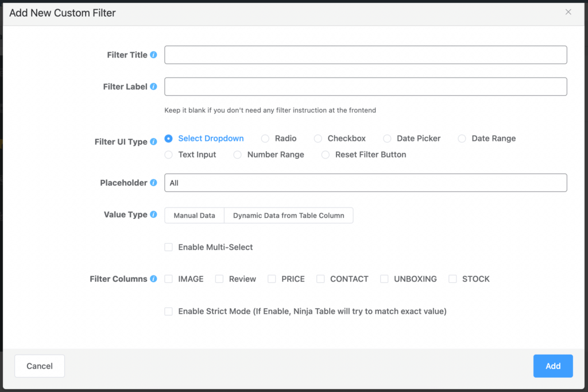Open the Filter Label info tooltip icon
Viewport: 588px width, 392px height.
click(x=154, y=86)
